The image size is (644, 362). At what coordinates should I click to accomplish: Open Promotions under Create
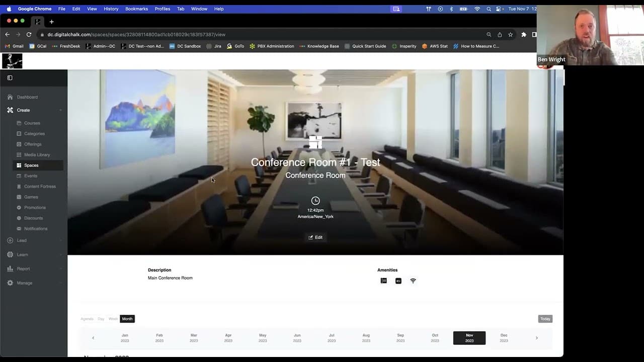(35, 208)
